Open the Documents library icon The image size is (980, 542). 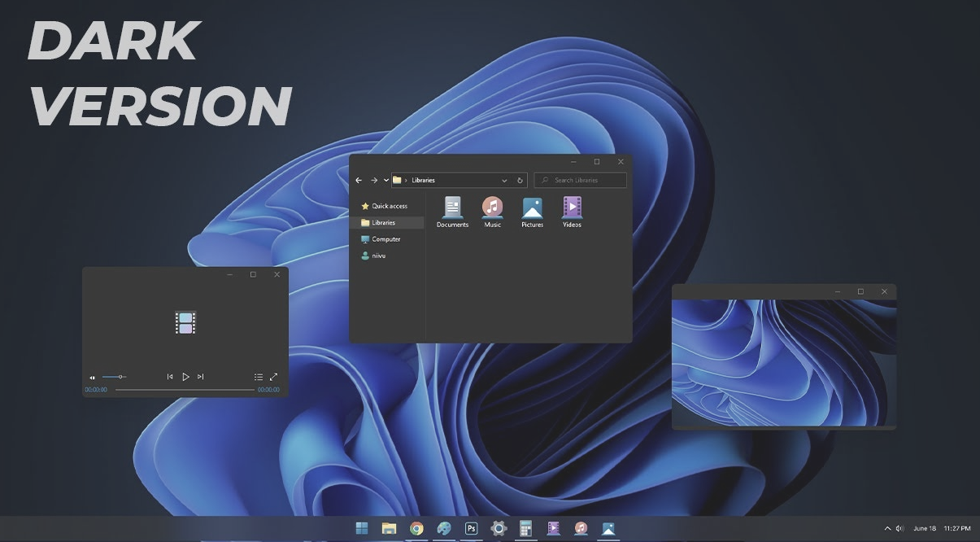coord(451,208)
